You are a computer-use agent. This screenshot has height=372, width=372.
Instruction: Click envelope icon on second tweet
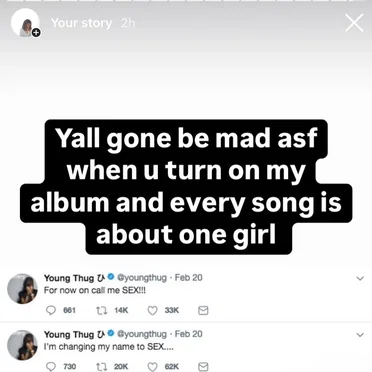pyautogui.click(x=203, y=367)
